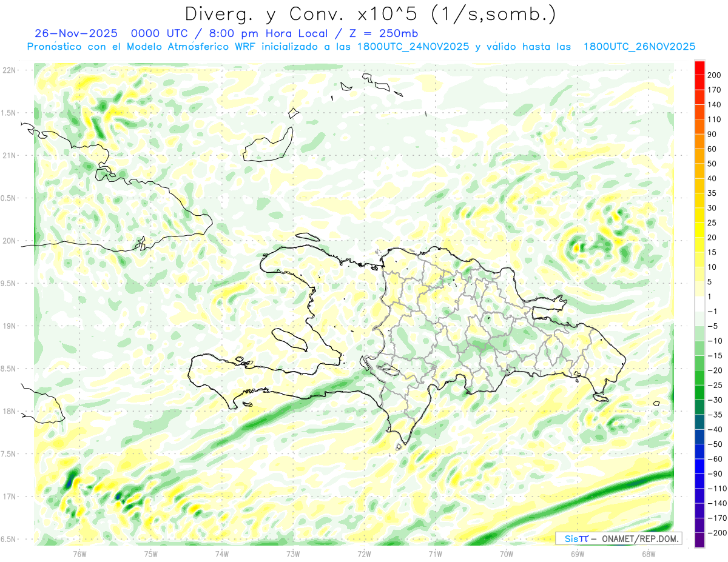
Task: Click the "-25" colorbar label
Action: pyautogui.click(x=715, y=386)
